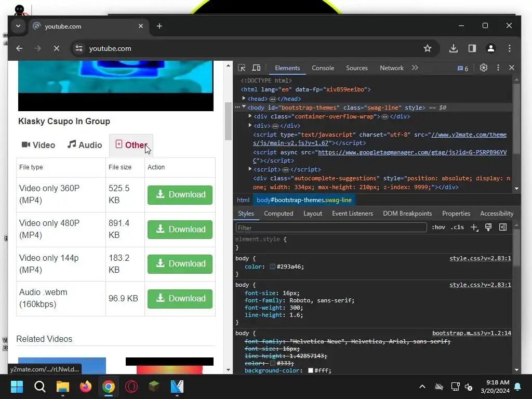Open the tab search dropdown

click(18, 26)
